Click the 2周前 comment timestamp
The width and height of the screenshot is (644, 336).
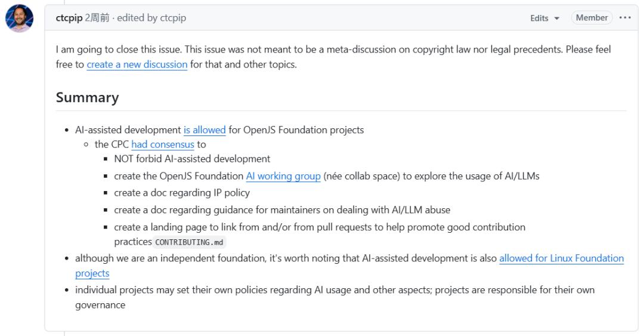(98, 18)
